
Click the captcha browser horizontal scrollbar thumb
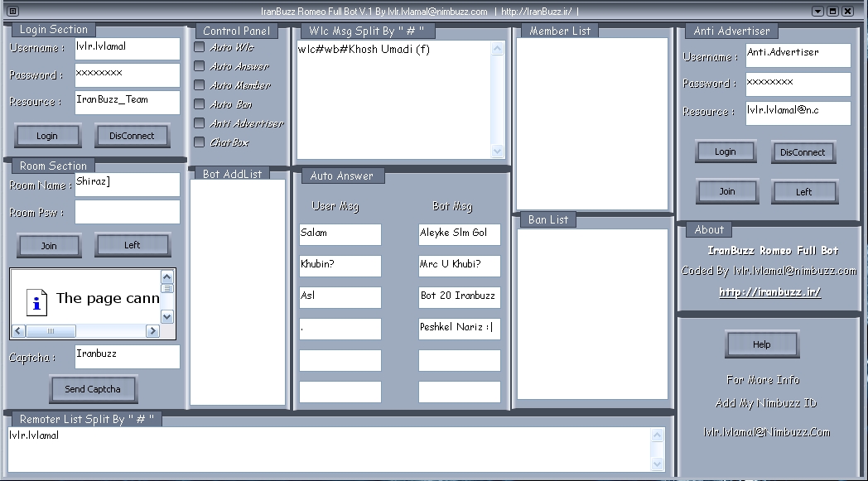tap(51, 331)
